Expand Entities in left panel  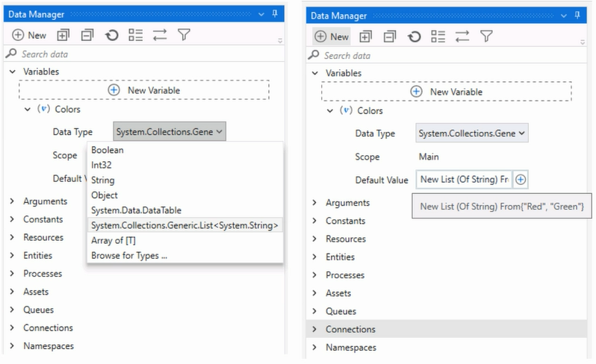coord(12,255)
